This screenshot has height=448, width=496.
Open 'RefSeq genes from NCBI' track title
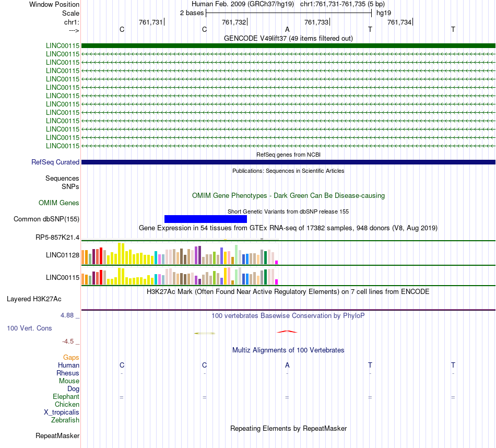click(x=288, y=155)
